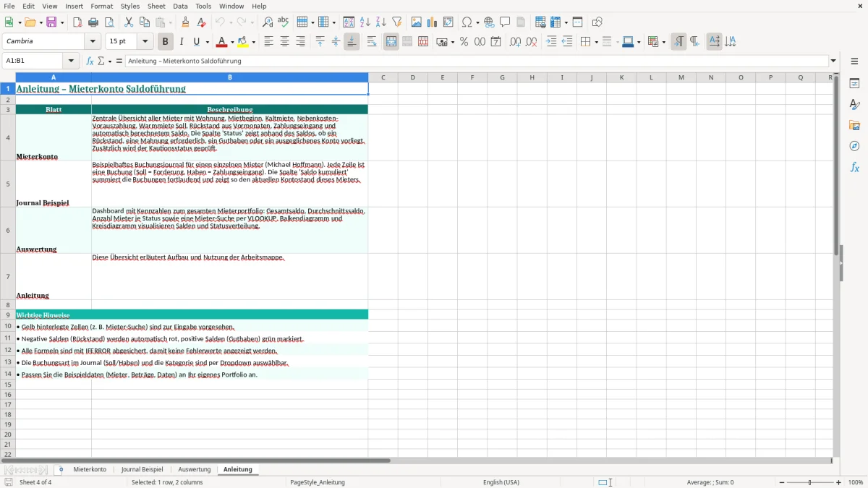Click Format as Percent icon
Viewport: 868px width, 488px height.
464,42
